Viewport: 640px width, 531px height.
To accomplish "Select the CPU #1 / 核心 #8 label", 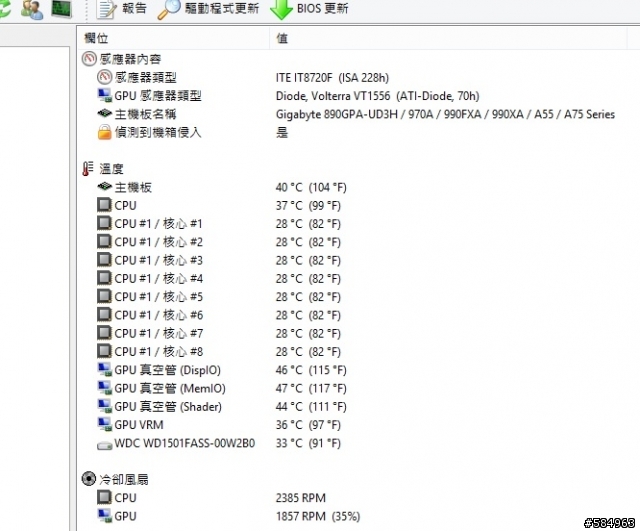I will [158, 351].
